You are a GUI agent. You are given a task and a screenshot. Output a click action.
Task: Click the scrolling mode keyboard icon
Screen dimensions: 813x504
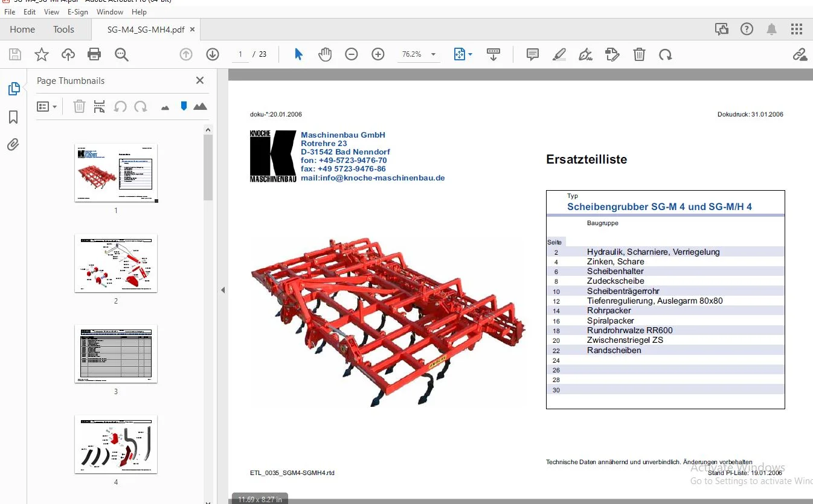tap(493, 54)
